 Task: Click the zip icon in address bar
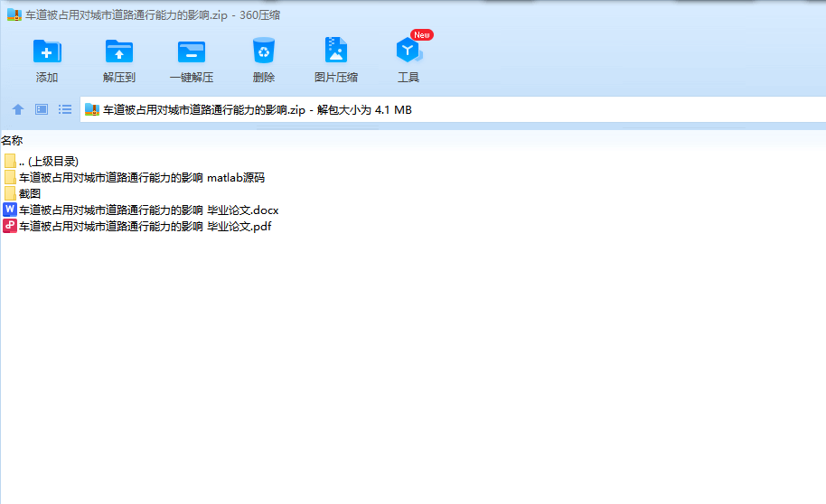click(x=92, y=109)
